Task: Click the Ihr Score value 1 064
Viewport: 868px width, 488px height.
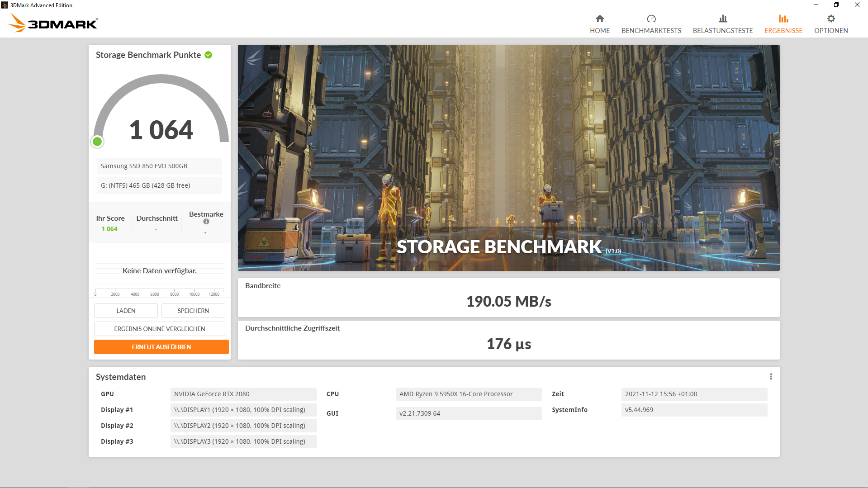Action: tap(109, 229)
